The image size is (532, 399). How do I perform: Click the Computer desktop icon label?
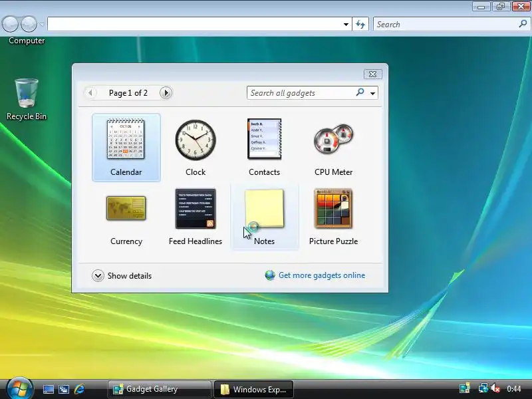27,41
